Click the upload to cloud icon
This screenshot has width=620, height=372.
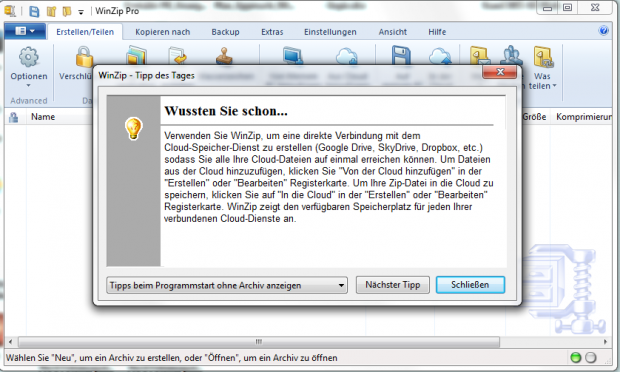[x=440, y=56]
